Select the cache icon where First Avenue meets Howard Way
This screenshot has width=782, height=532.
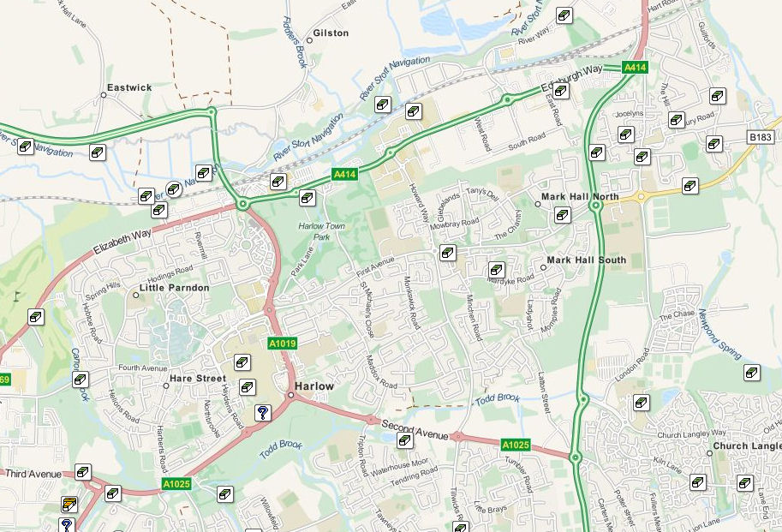point(448,252)
